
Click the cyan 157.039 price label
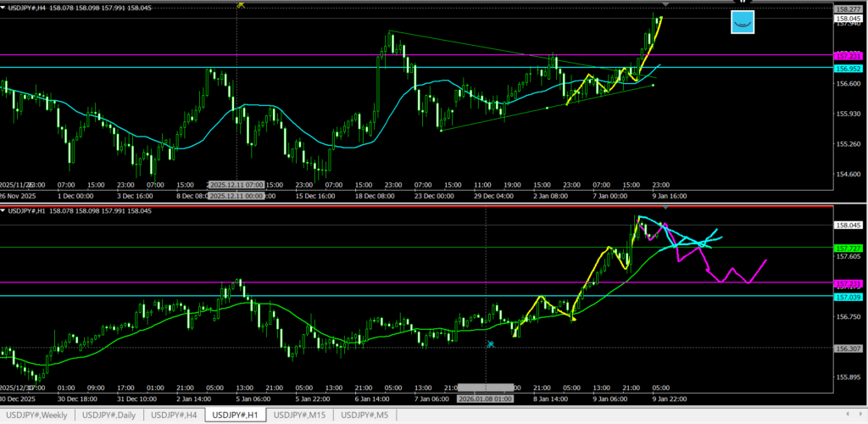(849, 297)
